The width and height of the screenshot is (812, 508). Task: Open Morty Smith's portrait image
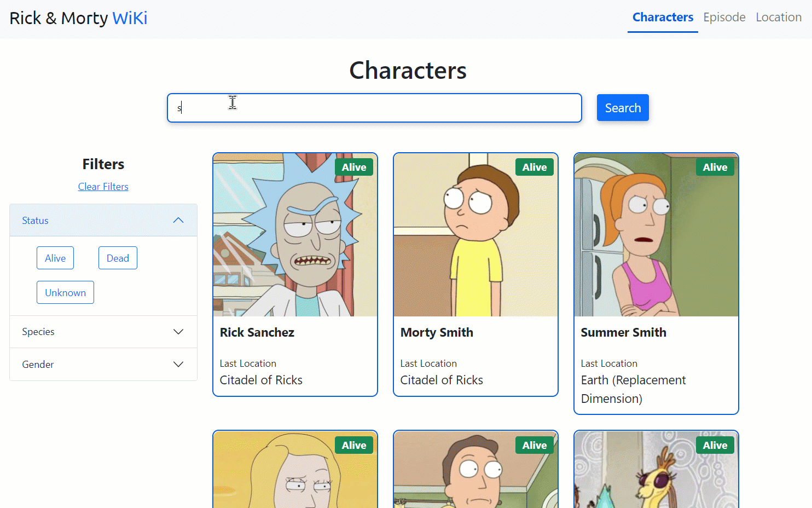pos(475,235)
